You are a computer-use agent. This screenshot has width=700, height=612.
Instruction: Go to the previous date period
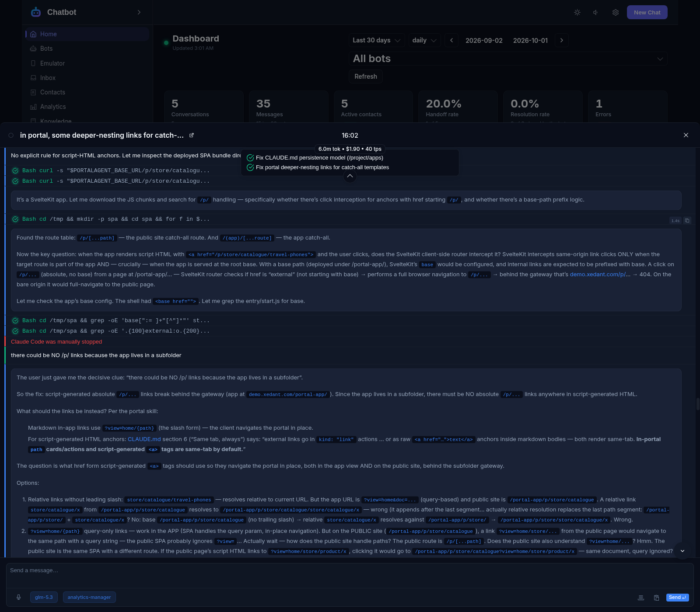pos(451,40)
